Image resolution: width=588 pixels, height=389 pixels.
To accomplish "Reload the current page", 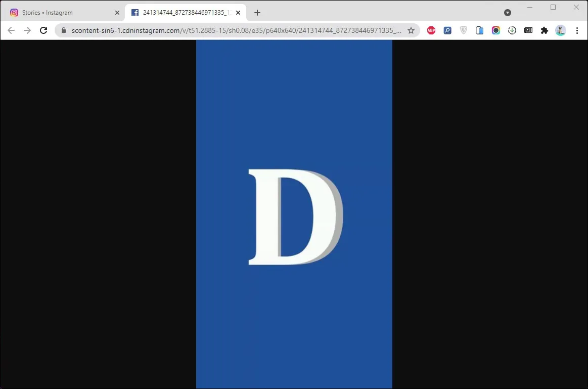I will [x=43, y=30].
